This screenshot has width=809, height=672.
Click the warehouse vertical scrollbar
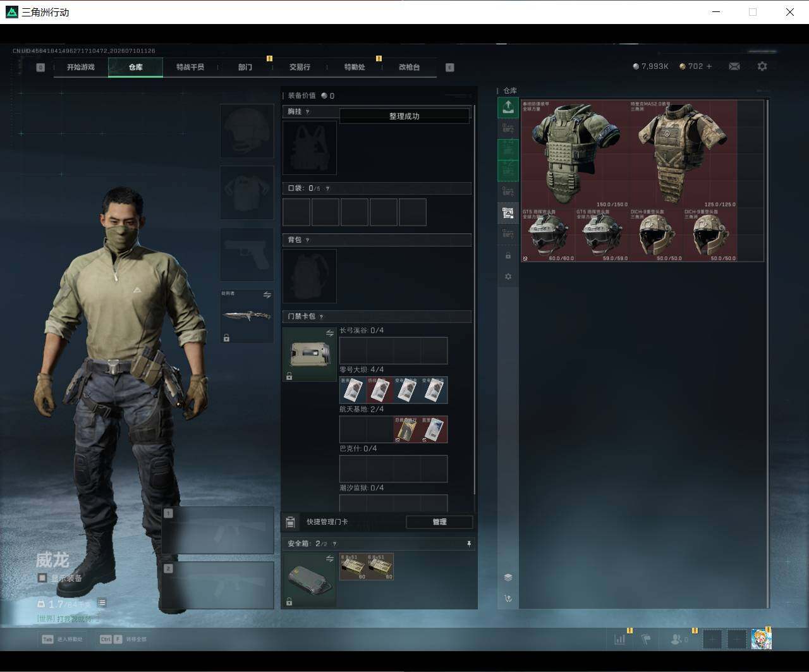768,353
